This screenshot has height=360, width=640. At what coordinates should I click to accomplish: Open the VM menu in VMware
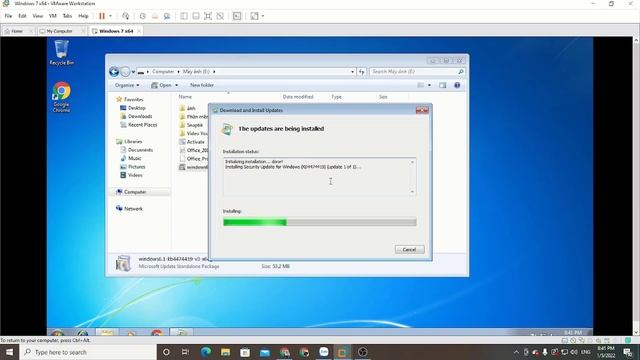[x=53, y=16]
